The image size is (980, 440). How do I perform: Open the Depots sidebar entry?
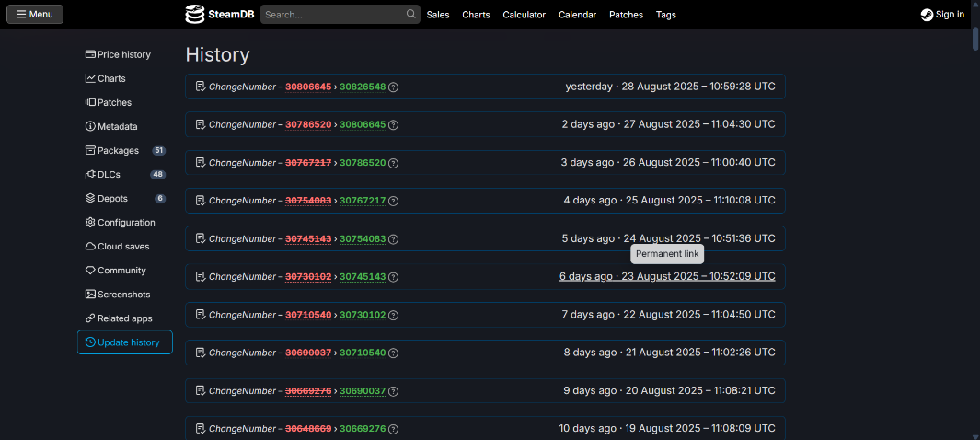(x=112, y=198)
